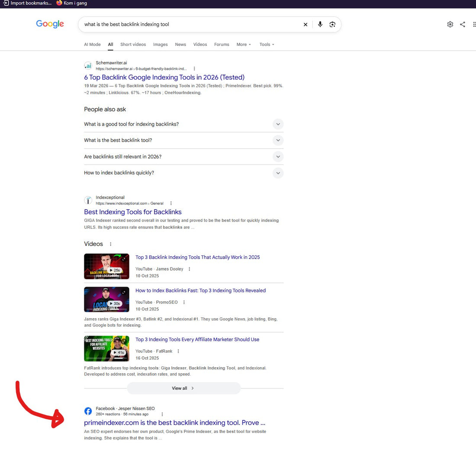Clear the search box with X
Screen dimensions: 476x449
click(x=306, y=24)
